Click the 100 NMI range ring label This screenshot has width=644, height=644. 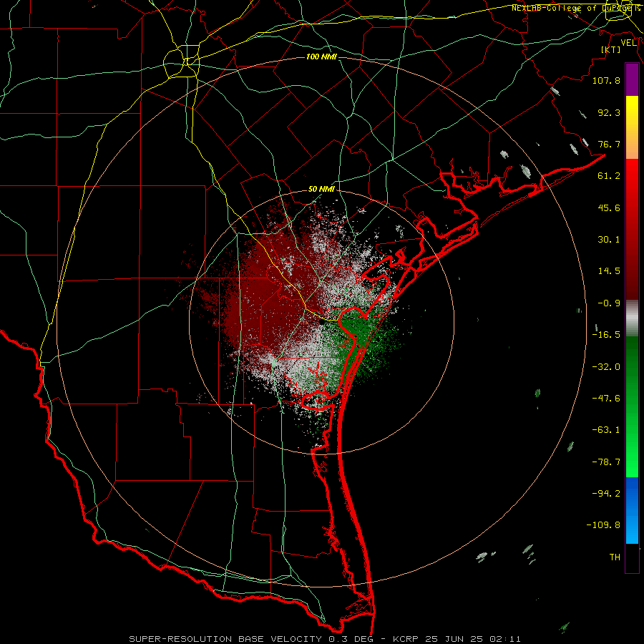321,57
